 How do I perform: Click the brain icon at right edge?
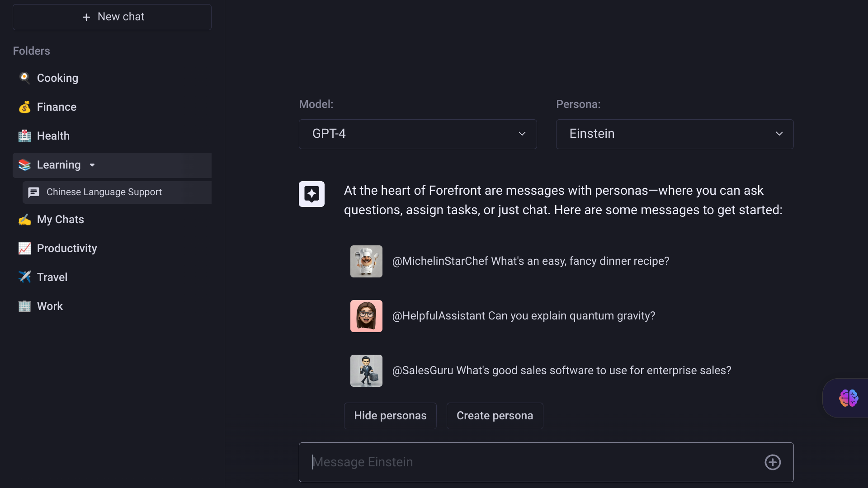[x=849, y=398]
